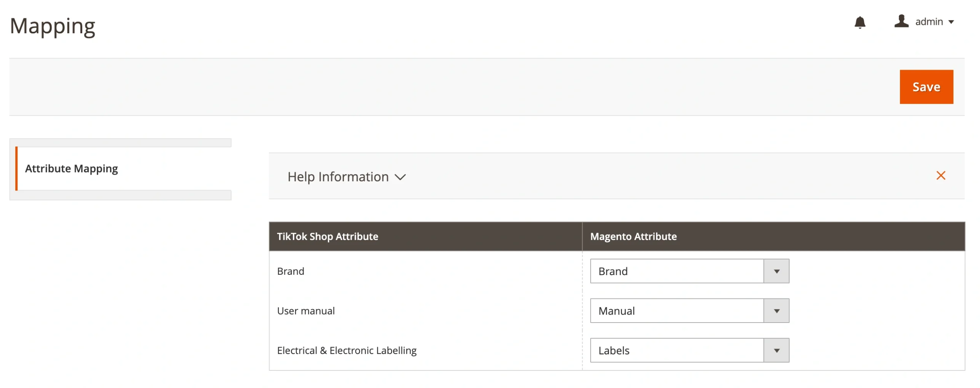Click the Labels dropdown arrow icon

coord(776,350)
